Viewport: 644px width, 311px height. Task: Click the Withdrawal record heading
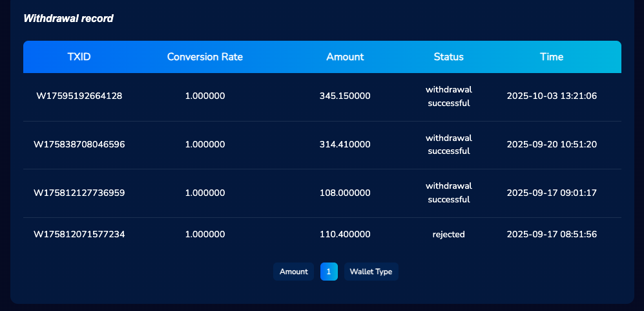(x=68, y=19)
